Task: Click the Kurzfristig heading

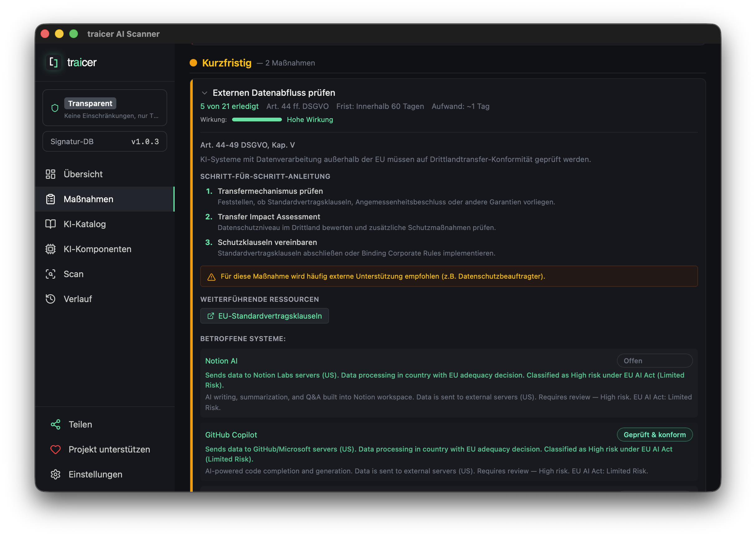Action: click(227, 63)
